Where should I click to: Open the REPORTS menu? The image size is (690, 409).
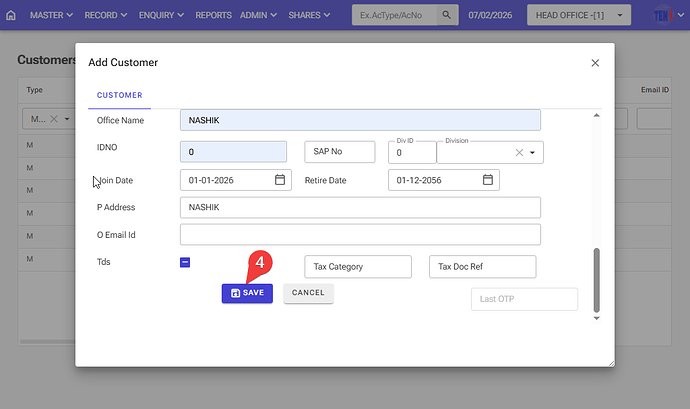[213, 16]
